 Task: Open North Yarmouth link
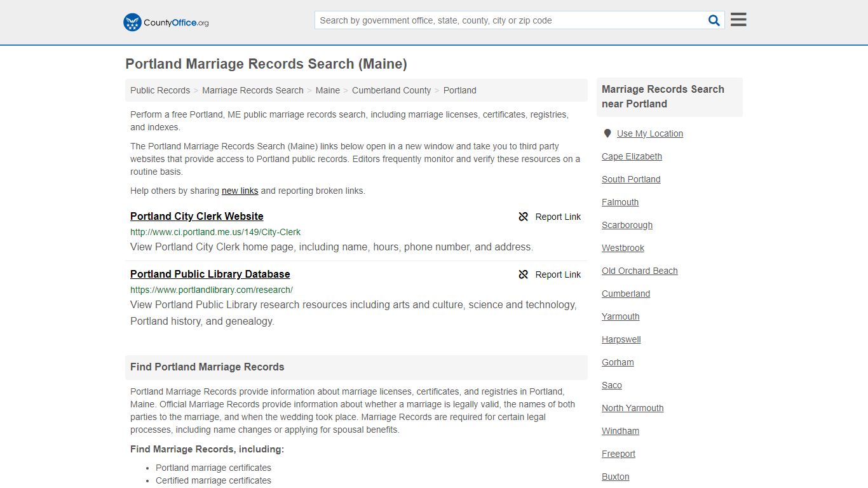click(x=633, y=408)
